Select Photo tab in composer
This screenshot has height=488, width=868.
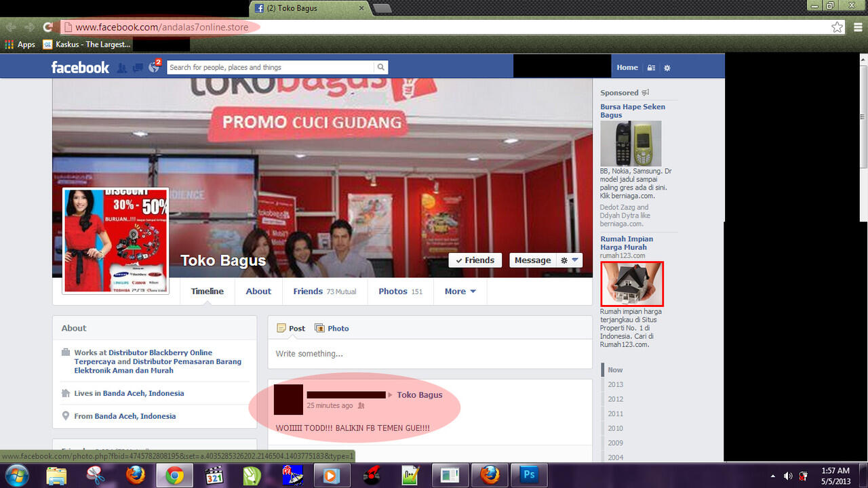[332, 328]
